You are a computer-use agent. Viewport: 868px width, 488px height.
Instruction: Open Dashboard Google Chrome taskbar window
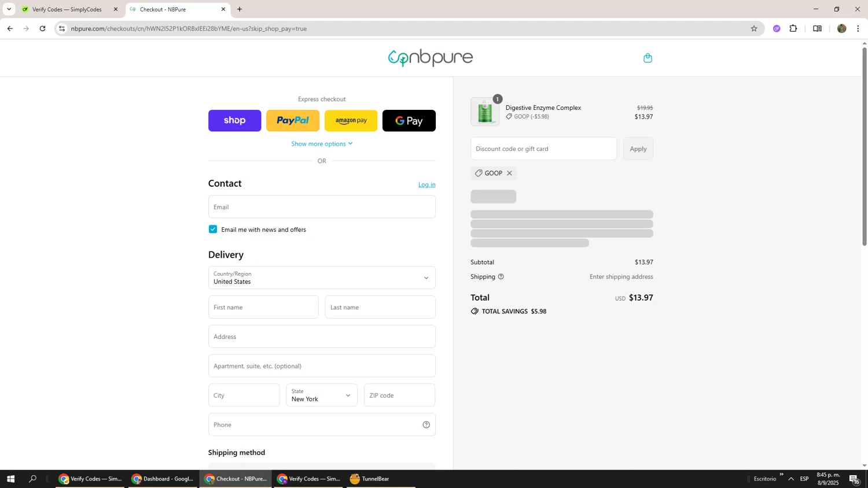163,479
